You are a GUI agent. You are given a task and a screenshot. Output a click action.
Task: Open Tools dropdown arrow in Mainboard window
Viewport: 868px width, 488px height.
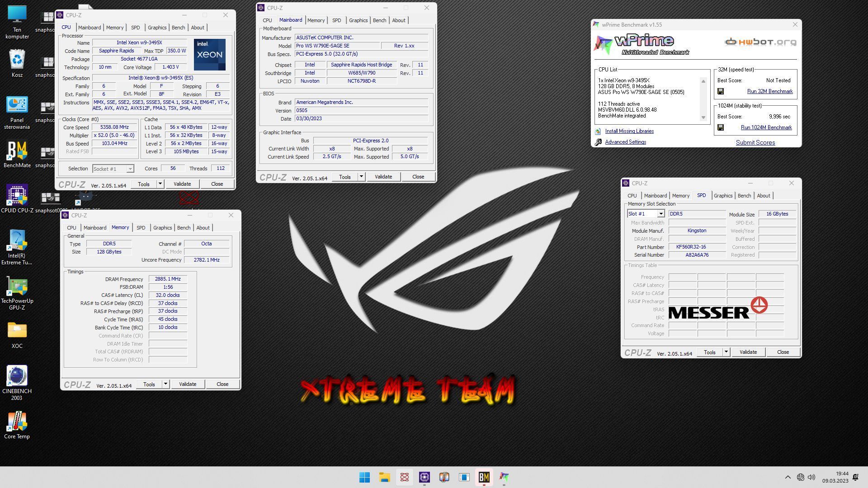pyautogui.click(x=361, y=177)
